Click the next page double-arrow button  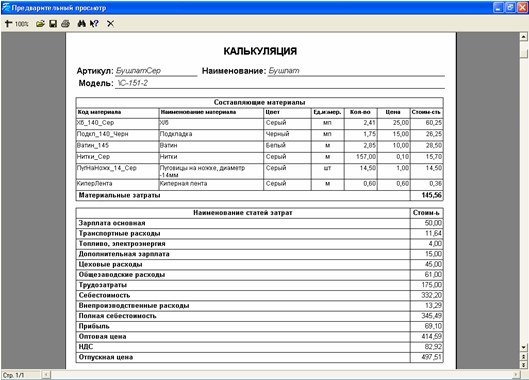point(523,365)
